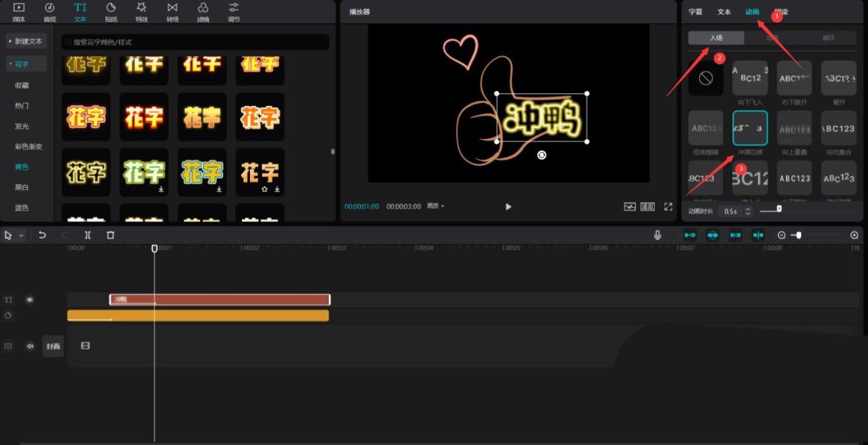Open the 音频 audio panel

click(x=49, y=11)
